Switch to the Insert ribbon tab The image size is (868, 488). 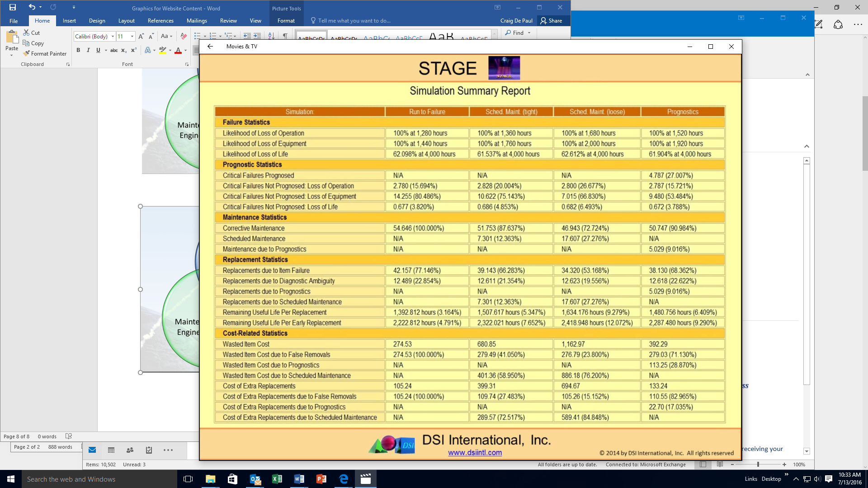(69, 21)
